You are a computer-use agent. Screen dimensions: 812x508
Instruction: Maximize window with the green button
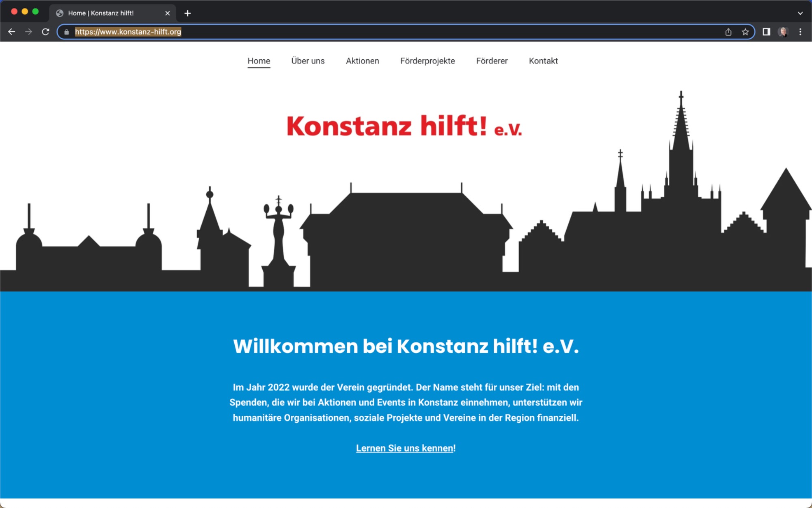[x=35, y=12]
